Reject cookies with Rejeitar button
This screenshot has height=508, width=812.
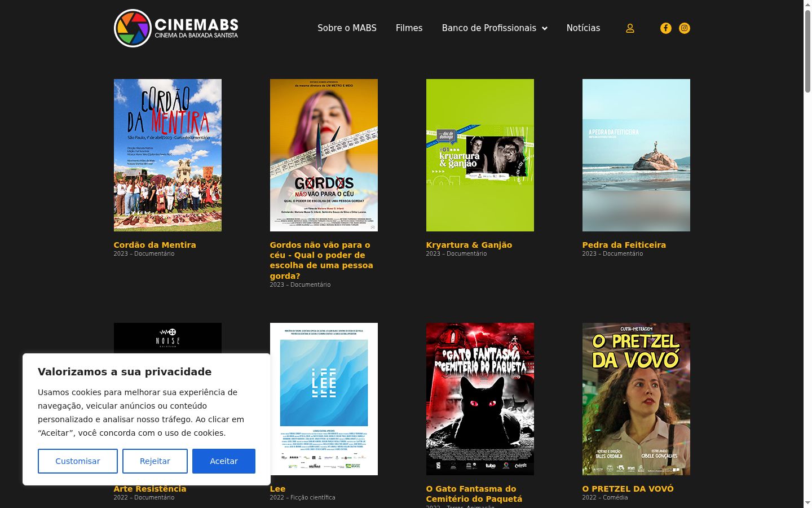[155, 461]
